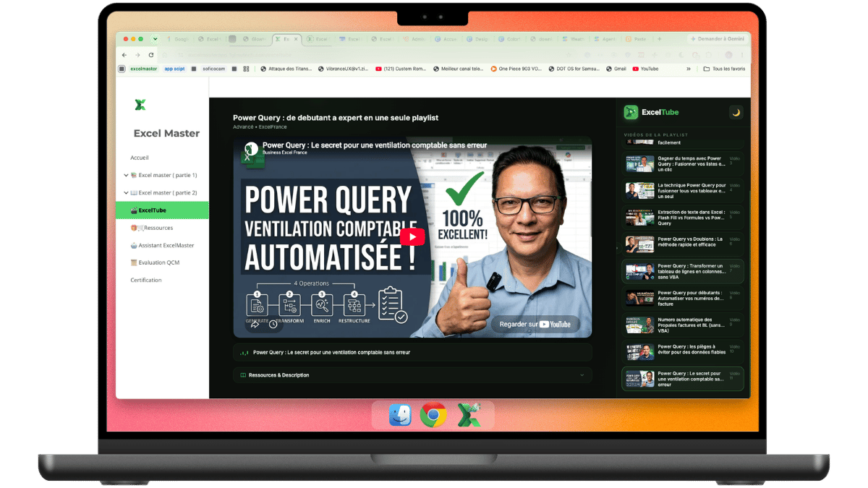Open video Transformer un tableau de lignes en colonnes
The width and height of the screenshot is (868, 488).
682,271
